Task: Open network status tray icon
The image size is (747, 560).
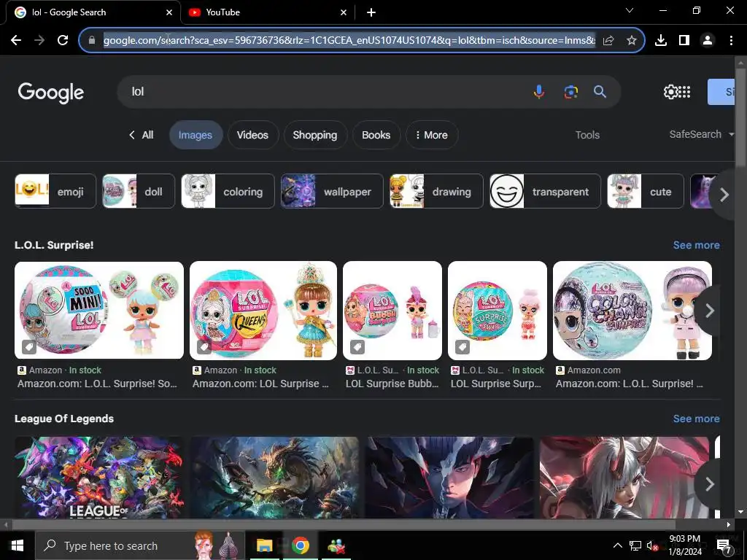Action: coord(635,545)
